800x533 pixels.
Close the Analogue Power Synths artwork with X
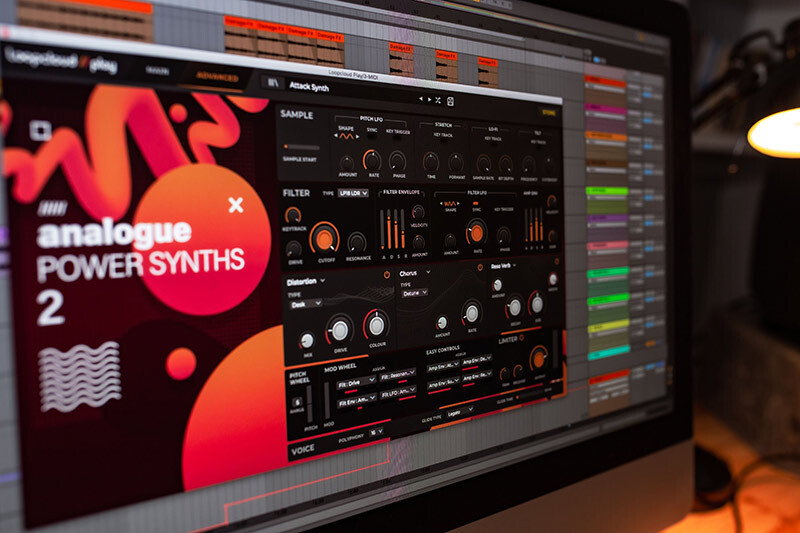tap(236, 205)
